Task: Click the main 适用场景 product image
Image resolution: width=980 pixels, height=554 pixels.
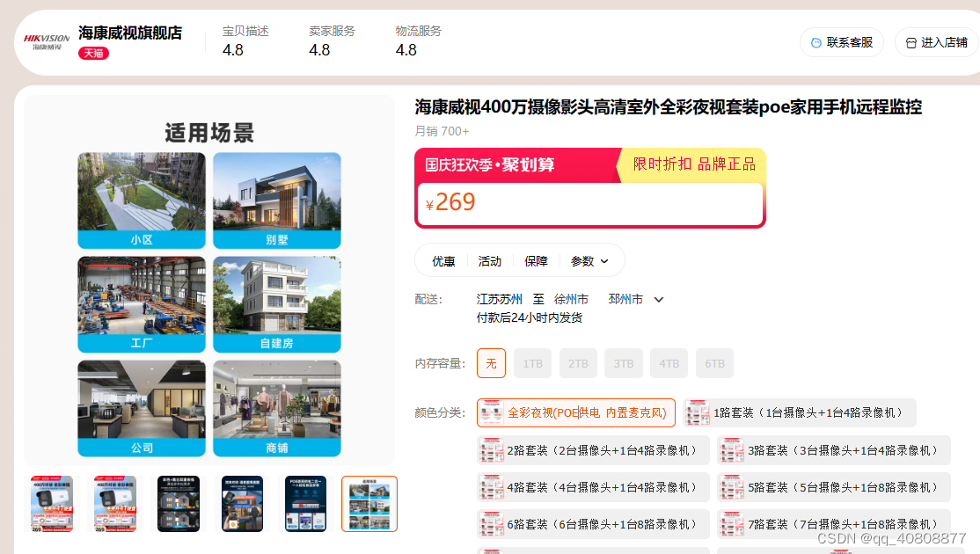Action: (x=209, y=281)
